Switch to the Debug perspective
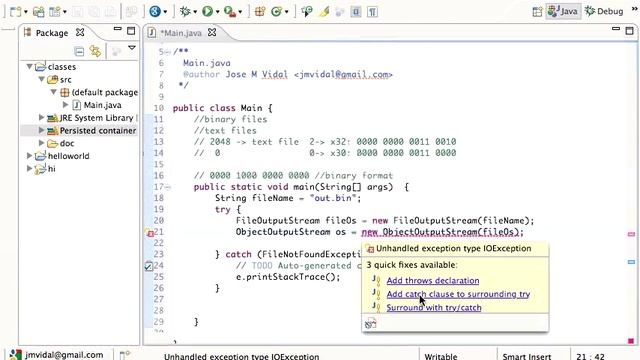This screenshot has width=640, height=360. click(604, 11)
